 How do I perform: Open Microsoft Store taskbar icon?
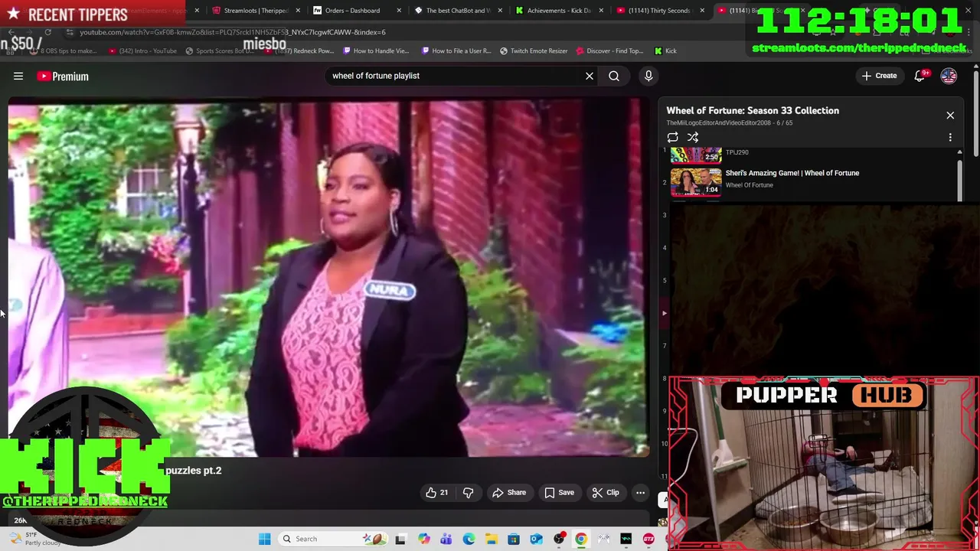coord(514,539)
